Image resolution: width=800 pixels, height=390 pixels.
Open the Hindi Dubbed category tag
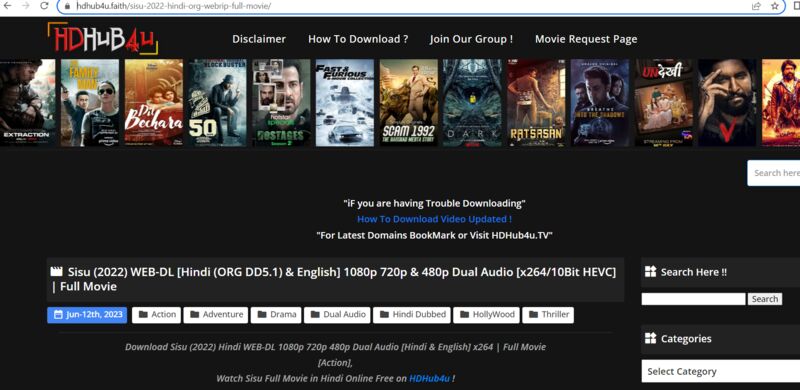click(x=411, y=314)
